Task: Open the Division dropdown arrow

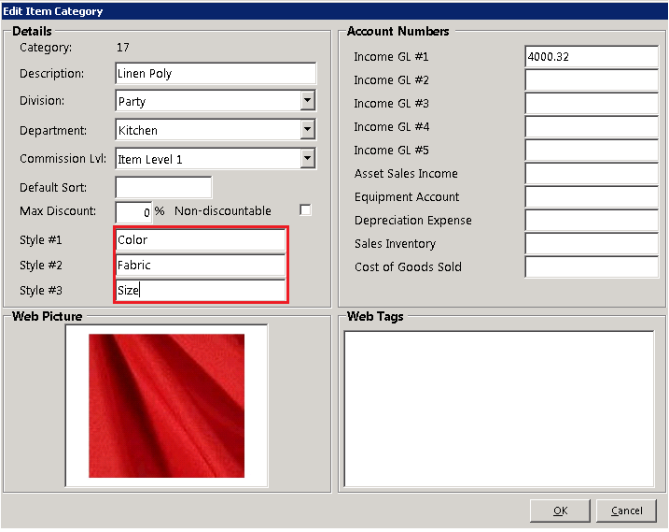Action: click(x=307, y=101)
